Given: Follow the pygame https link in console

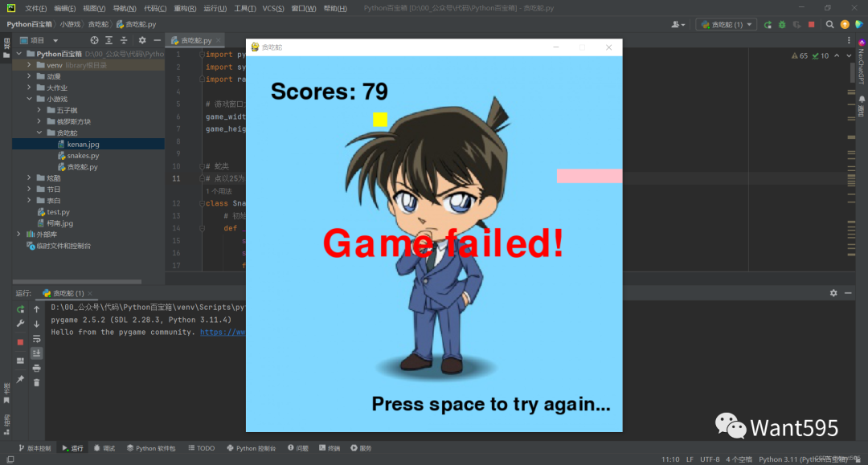Looking at the screenshot, I should pyautogui.click(x=223, y=332).
